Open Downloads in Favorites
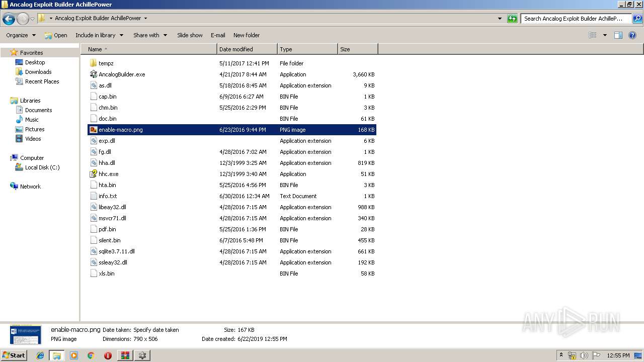This screenshot has width=644, height=362. click(38, 72)
